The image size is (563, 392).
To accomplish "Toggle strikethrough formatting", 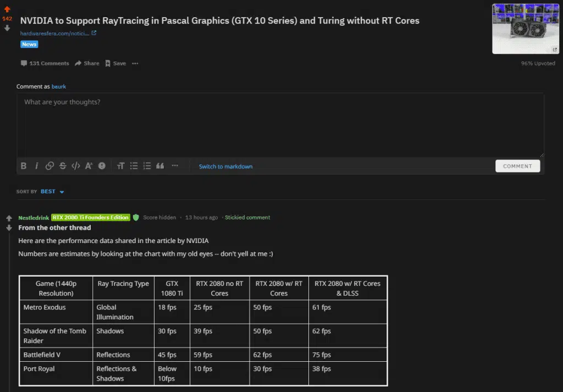I will tap(63, 166).
